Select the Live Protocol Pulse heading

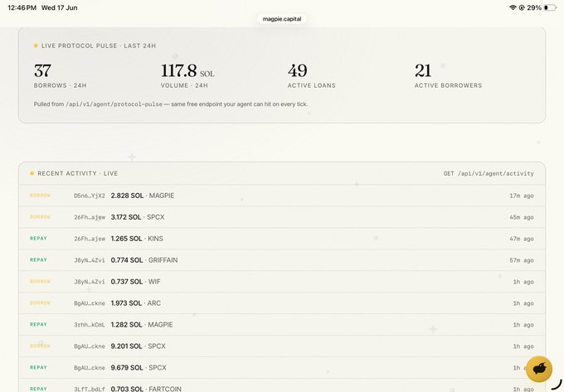98,46
